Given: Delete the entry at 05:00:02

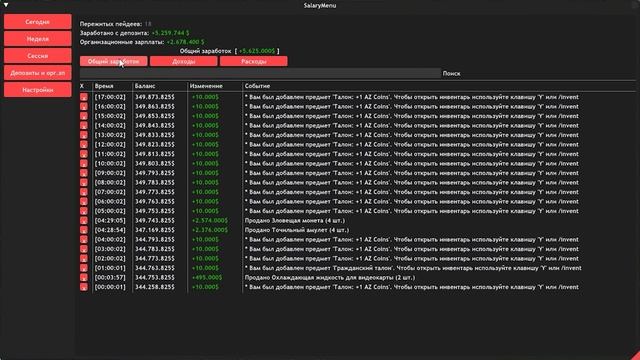Looking at the screenshot, I should coord(84,211).
